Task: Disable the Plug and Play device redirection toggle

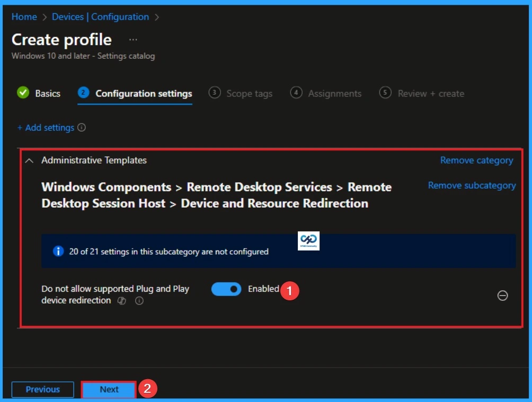Action: click(226, 289)
